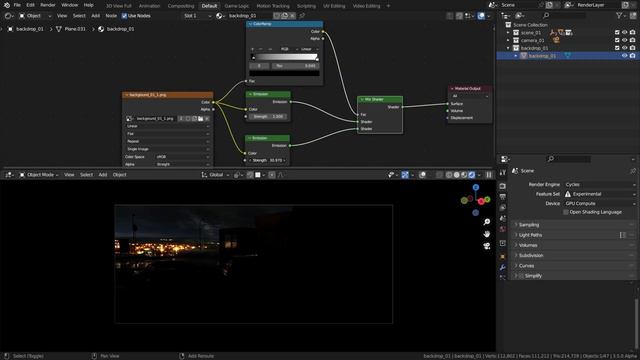
Task: Open Global transform orientation dropdown
Action: (x=215, y=175)
